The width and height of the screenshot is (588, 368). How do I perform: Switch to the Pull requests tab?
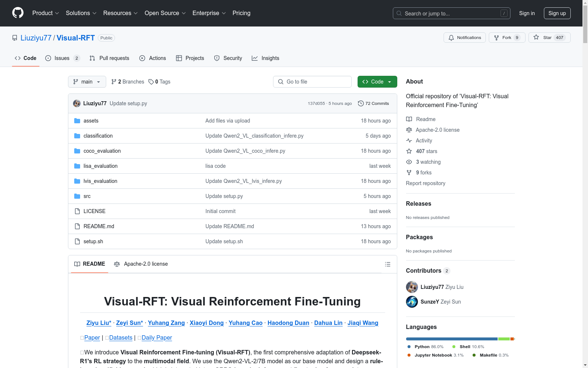[110, 58]
